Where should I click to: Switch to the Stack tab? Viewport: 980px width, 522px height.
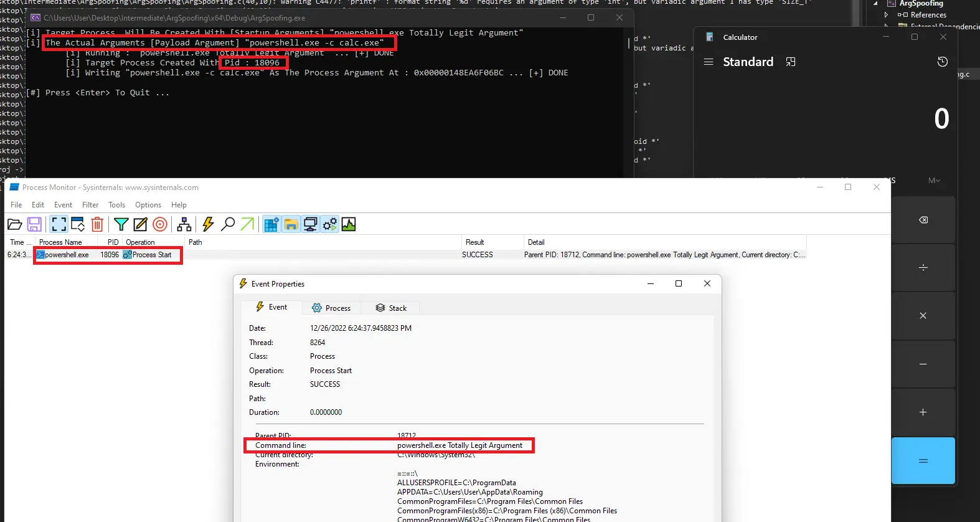[x=392, y=308]
